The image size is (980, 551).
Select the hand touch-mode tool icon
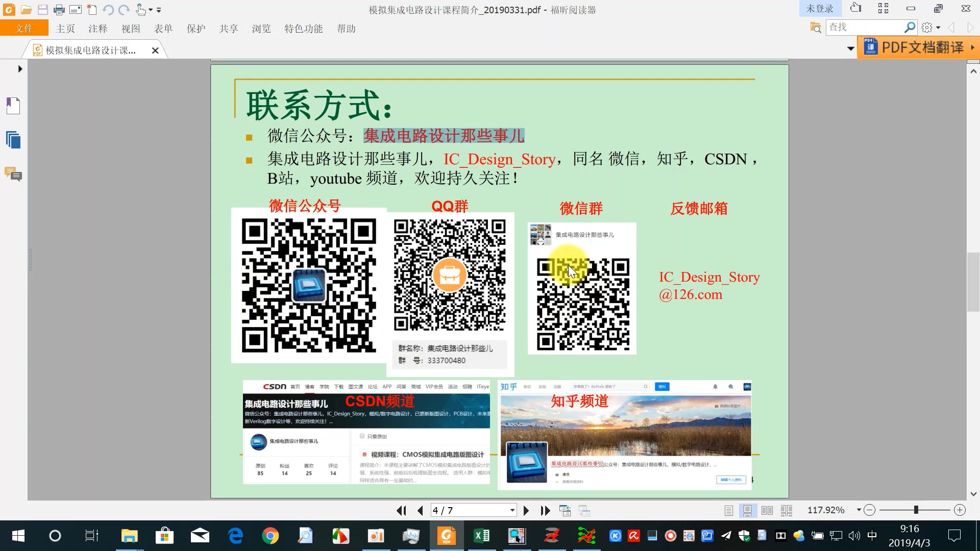[141, 10]
